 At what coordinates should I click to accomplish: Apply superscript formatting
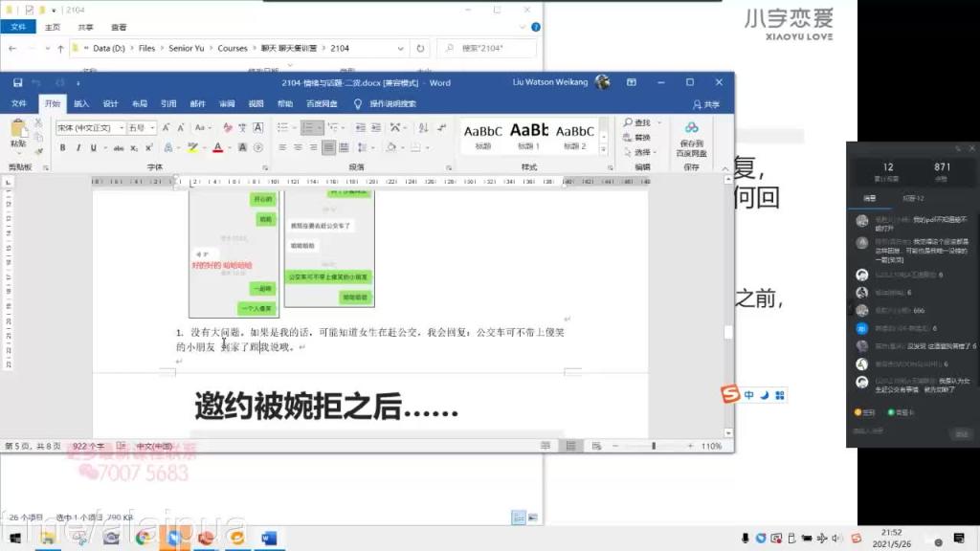pos(148,148)
